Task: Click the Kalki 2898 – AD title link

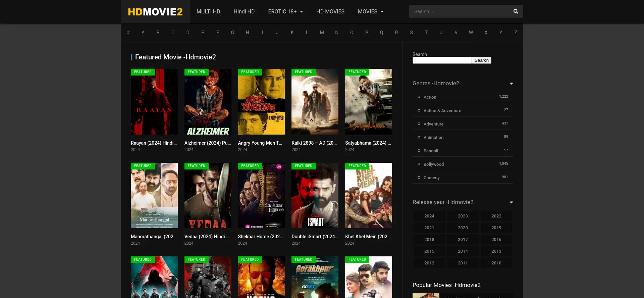Action: pos(314,143)
